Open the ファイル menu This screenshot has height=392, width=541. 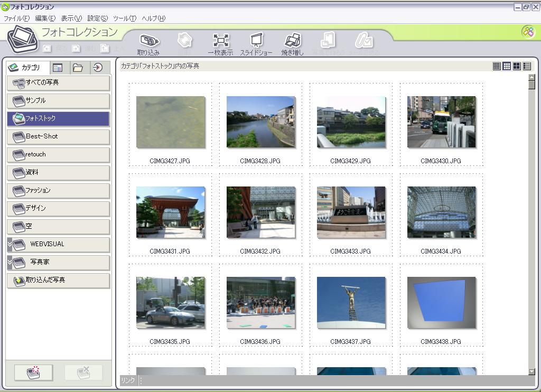[16, 18]
